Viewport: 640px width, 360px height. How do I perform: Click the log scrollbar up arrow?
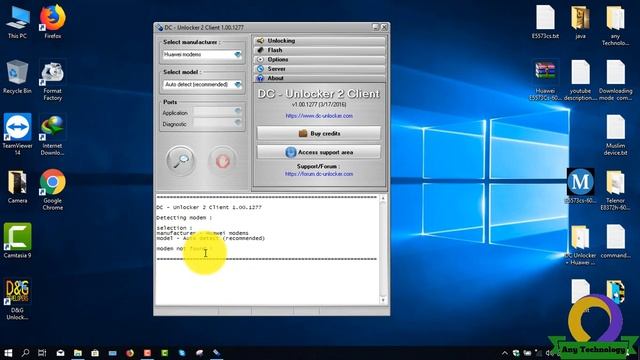pyautogui.click(x=383, y=198)
